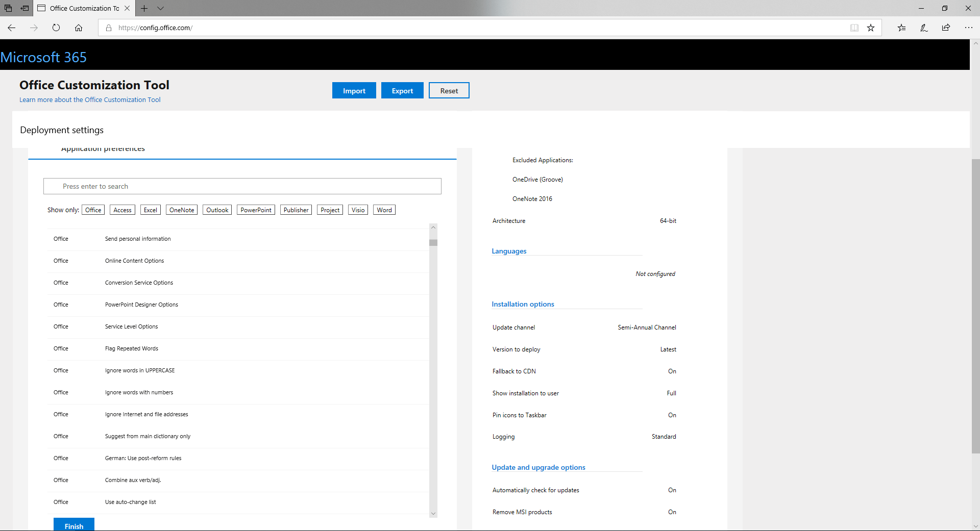Filter preferences by Project
This screenshot has height=531, width=980.
point(330,210)
